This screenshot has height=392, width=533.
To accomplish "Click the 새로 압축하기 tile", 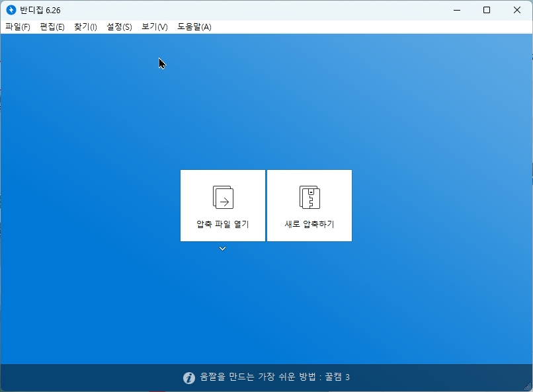I will [309, 206].
